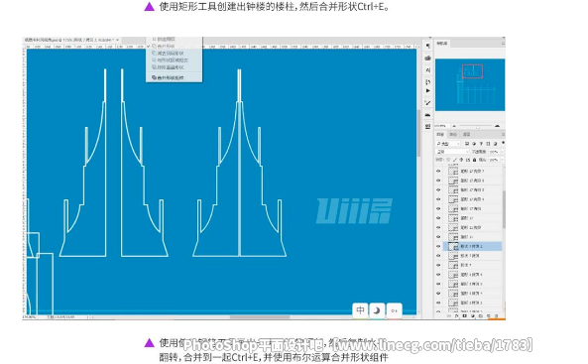Image resolution: width=588 pixels, height=364 pixels.
Task: Switch to the second tab of the layers panel group
Action: point(453,134)
